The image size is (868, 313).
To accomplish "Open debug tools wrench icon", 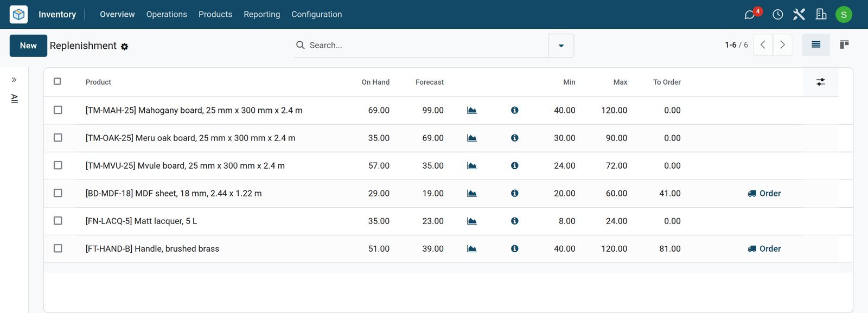I will click(799, 15).
